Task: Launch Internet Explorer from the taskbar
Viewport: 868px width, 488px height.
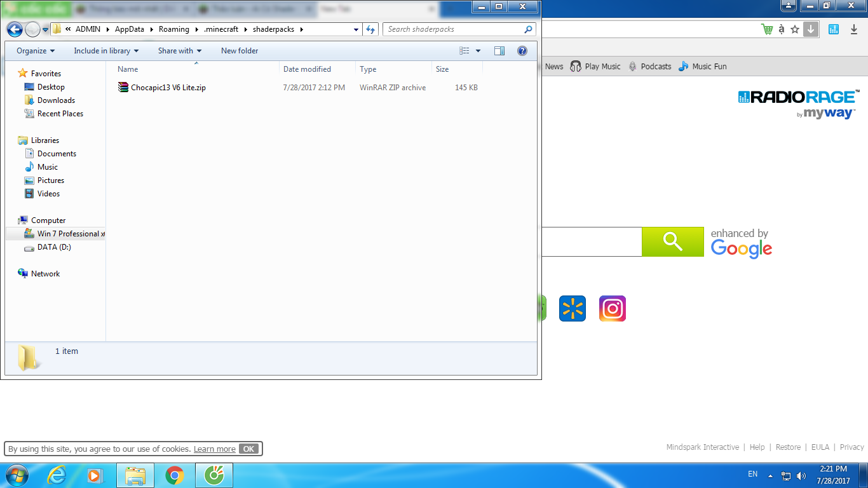Action: click(x=57, y=475)
